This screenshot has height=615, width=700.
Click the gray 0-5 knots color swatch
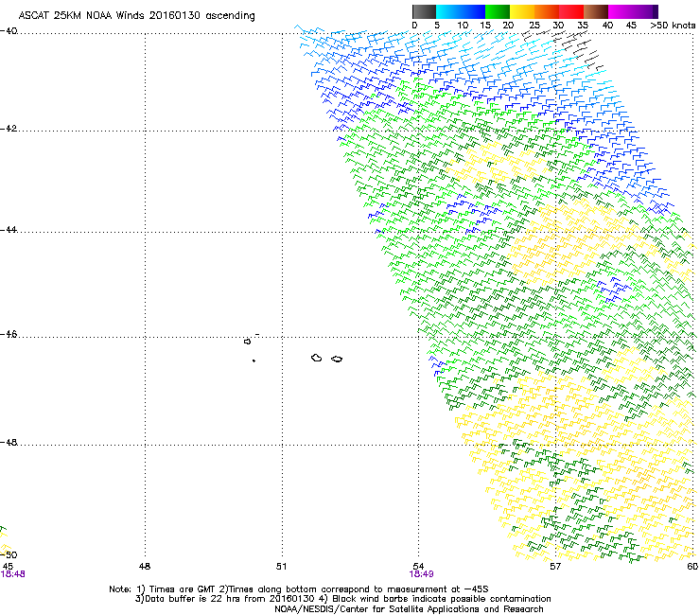click(424, 11)
